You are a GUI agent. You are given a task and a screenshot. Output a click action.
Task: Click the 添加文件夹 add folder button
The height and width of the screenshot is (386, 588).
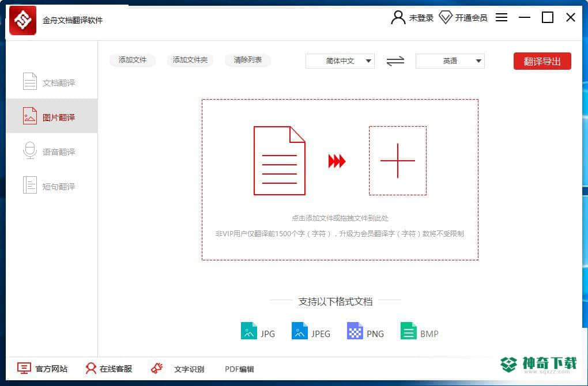(190, 60)
